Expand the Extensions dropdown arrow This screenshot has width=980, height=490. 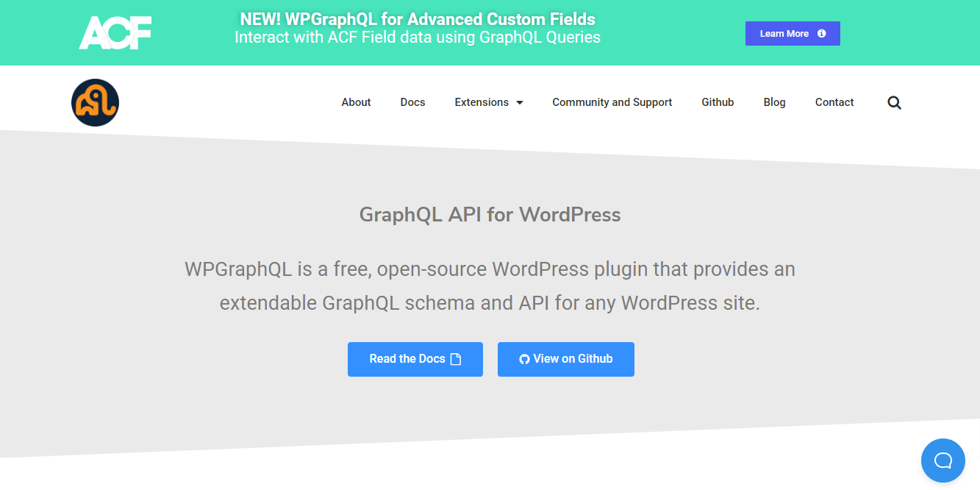click(x=520, y=102)
